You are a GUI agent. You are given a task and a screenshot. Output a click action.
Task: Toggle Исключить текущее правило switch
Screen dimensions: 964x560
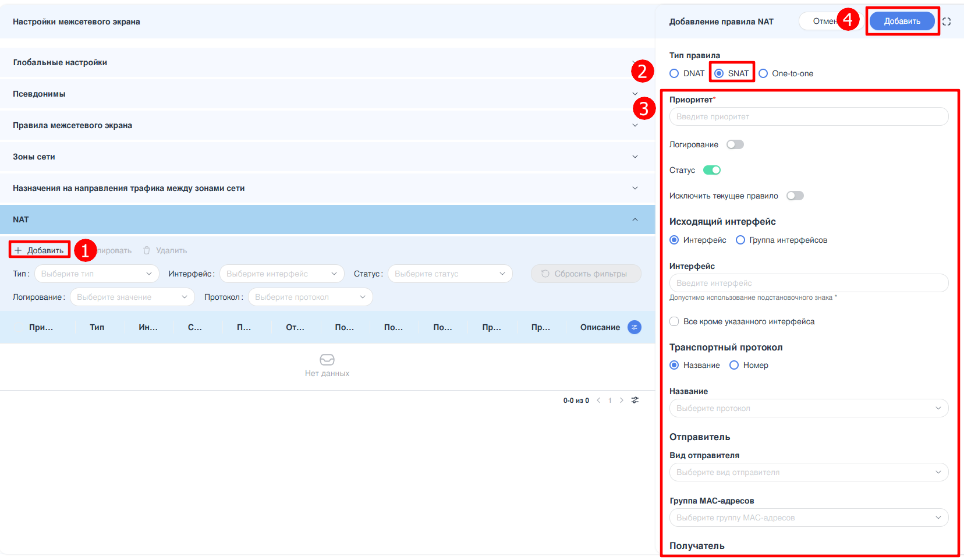[x=795, y=196]
